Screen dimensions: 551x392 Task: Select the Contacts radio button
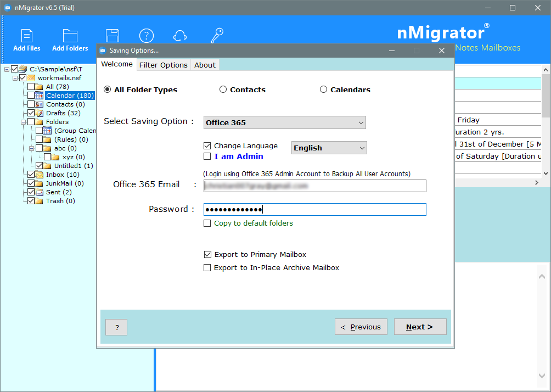[x=223, y=89]
